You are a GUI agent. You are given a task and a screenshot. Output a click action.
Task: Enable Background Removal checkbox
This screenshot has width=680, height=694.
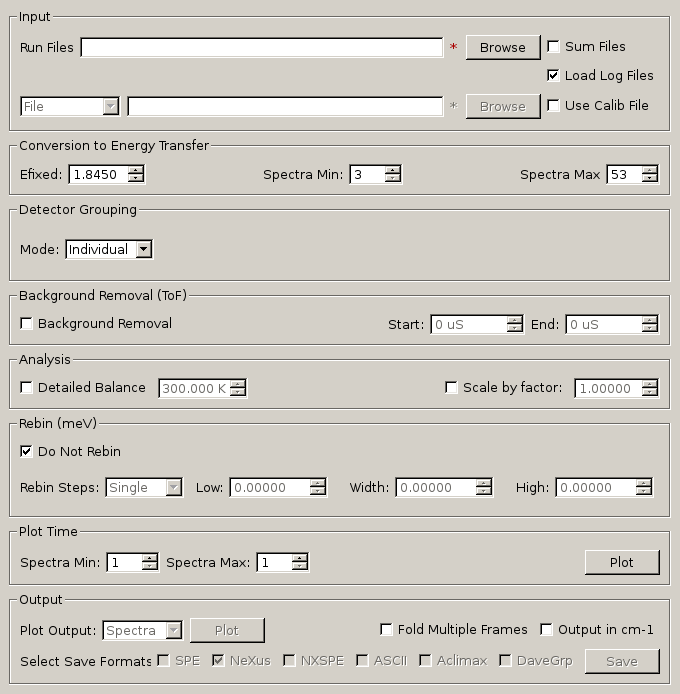[x=27, y=324]
